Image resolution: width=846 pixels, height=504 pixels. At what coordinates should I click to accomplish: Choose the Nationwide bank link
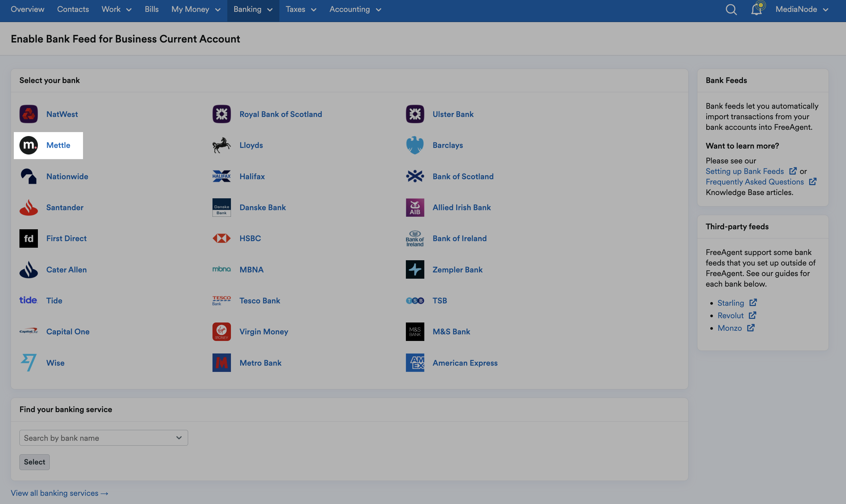pos(67,176)
